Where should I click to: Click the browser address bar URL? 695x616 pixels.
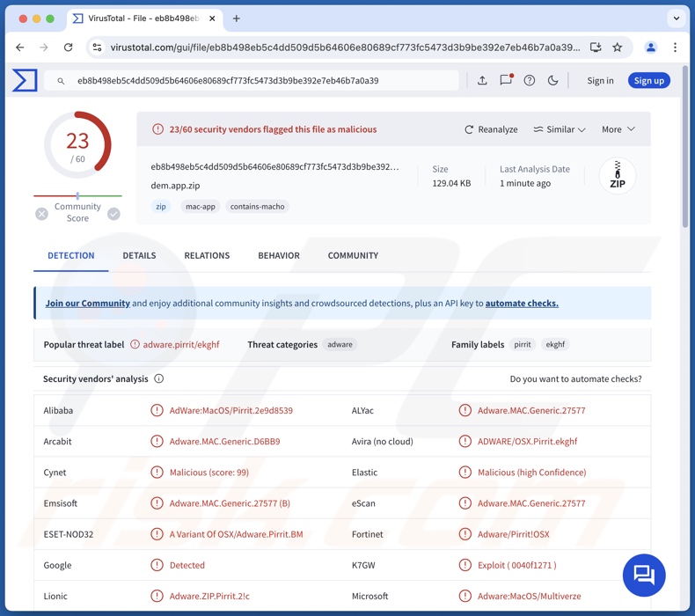click(345, 47)
